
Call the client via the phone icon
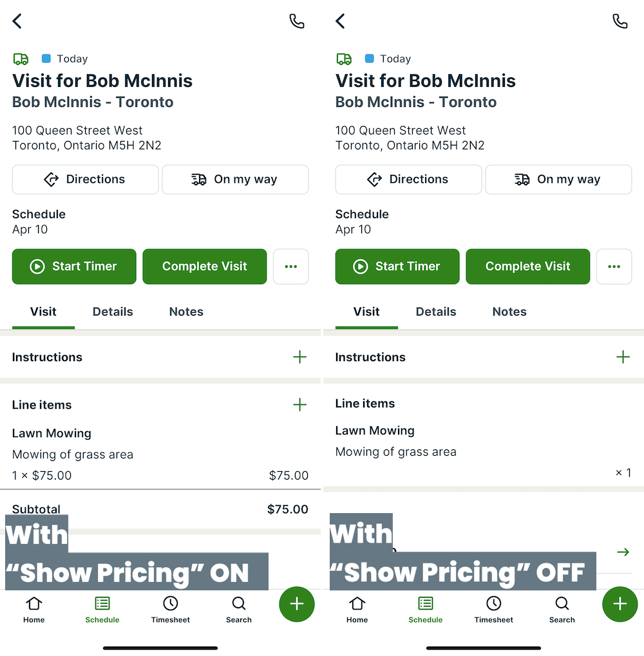[297, 21]
